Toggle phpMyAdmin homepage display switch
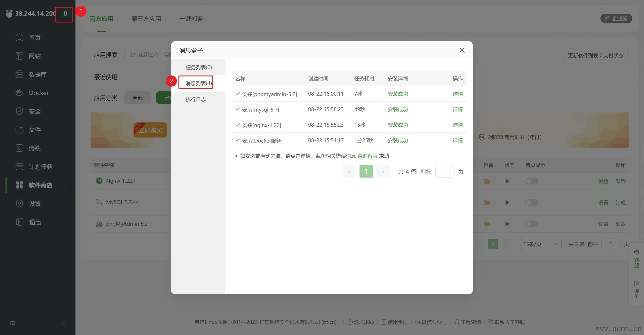The width and height of the screenshot is (644, 335). [x=531, y=224]
